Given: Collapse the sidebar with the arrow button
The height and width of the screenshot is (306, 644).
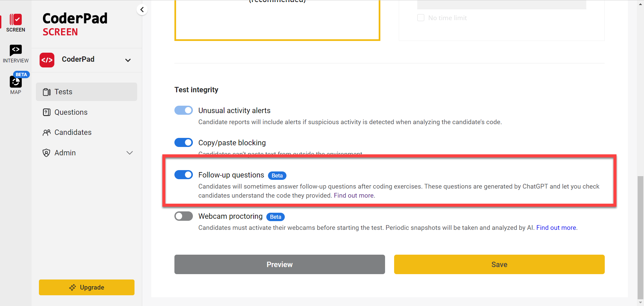Looking at the screenshot, I should [x=142, y=10].
